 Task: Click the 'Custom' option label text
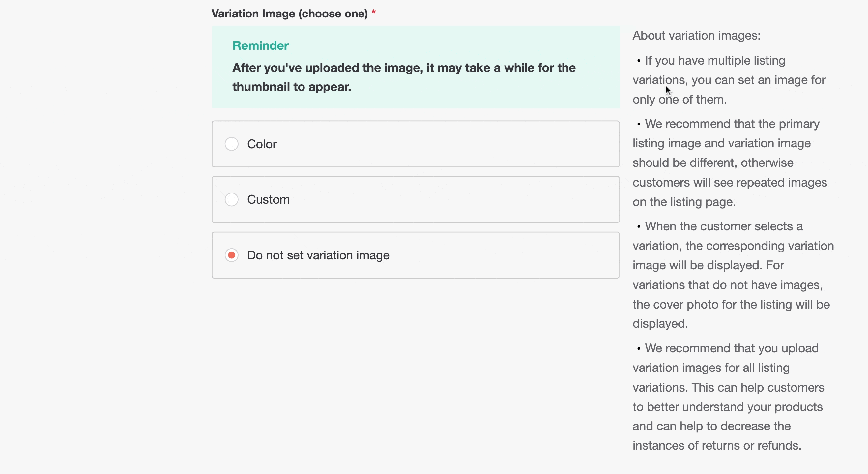coord(268,199)
